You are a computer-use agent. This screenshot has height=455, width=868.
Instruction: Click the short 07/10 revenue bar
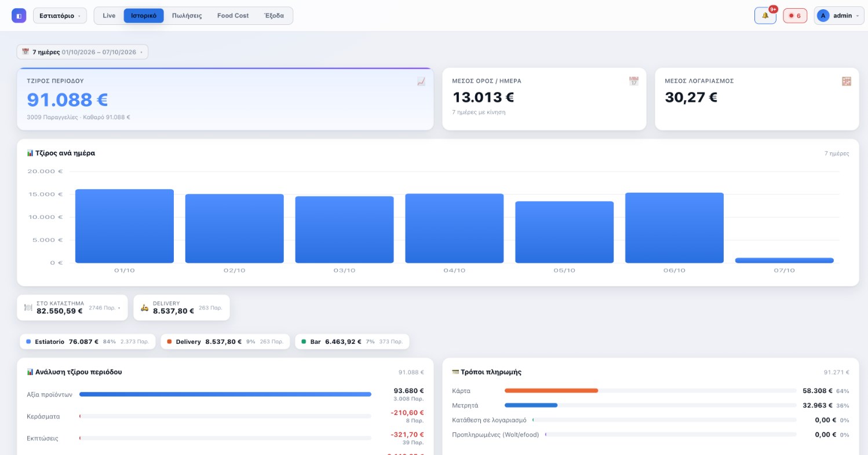point(785,260)
